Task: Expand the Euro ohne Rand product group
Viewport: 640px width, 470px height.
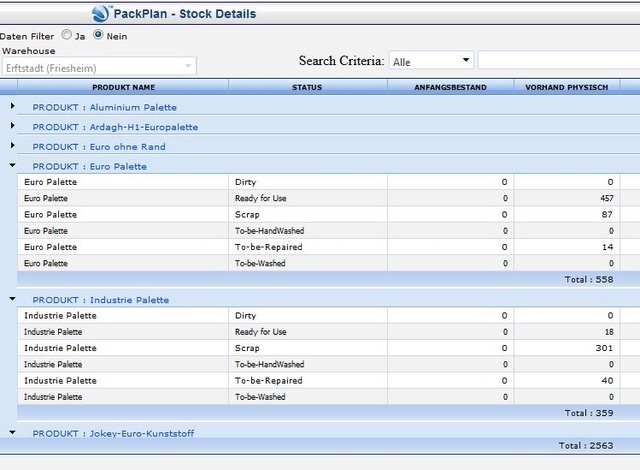Action: click(x=13, y=145)
